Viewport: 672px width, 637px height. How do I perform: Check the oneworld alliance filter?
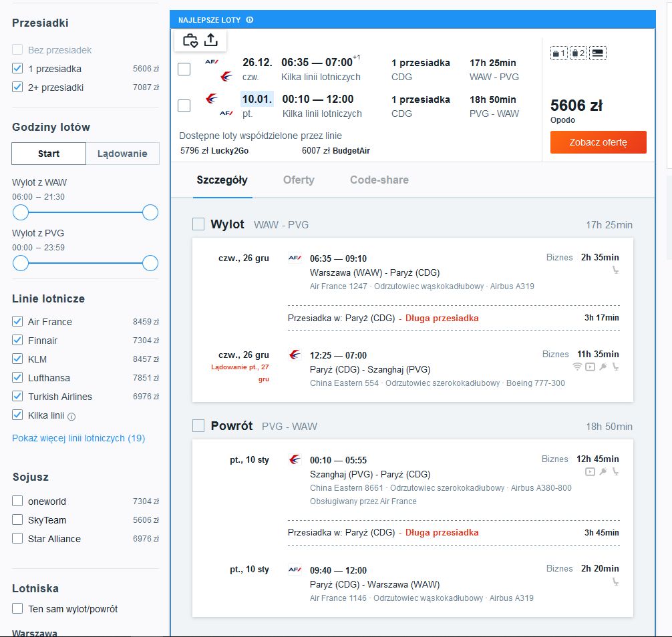coord(17,501)
